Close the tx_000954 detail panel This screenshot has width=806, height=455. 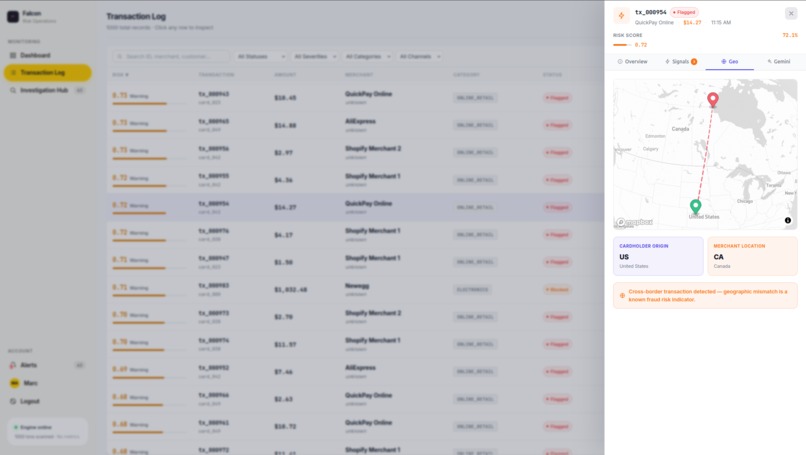[x=791, y=13]
